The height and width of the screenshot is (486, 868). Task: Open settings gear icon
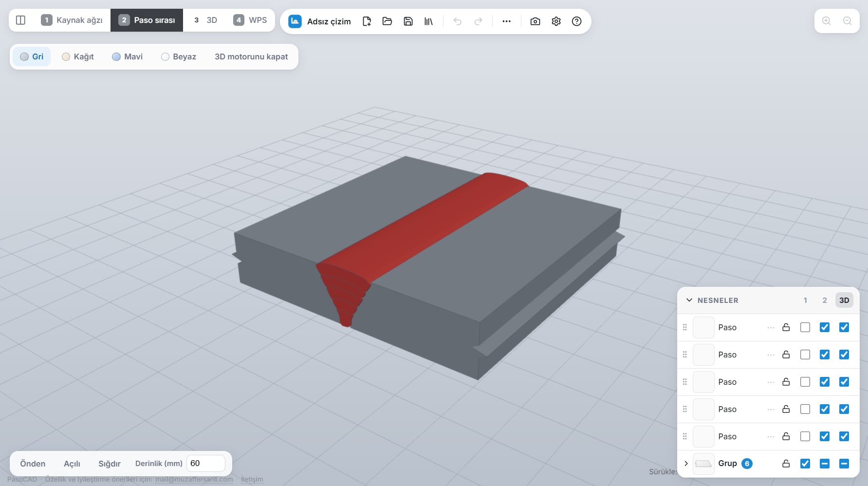(x=556, y=21)
